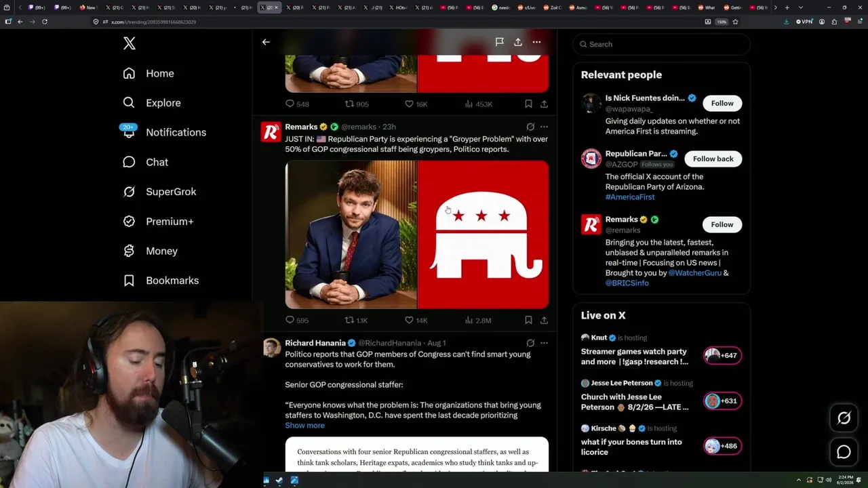Open Chat from the sidebar

click(145, 162)
